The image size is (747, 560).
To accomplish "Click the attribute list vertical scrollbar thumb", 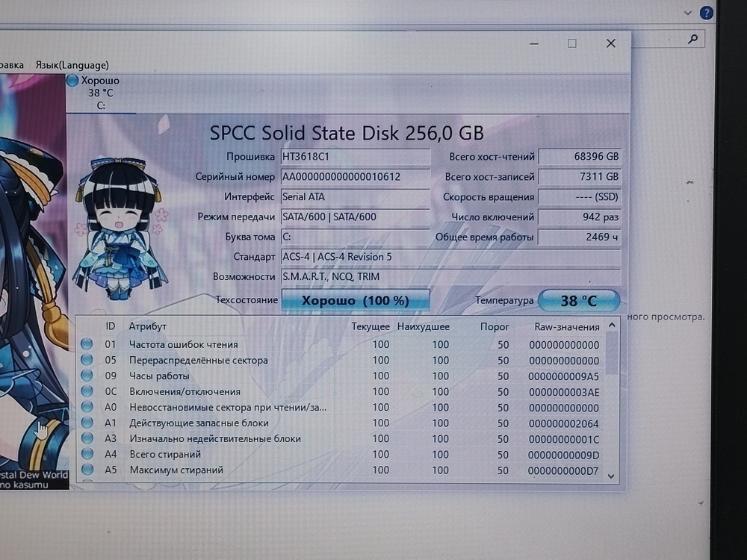I will point(613,353).
